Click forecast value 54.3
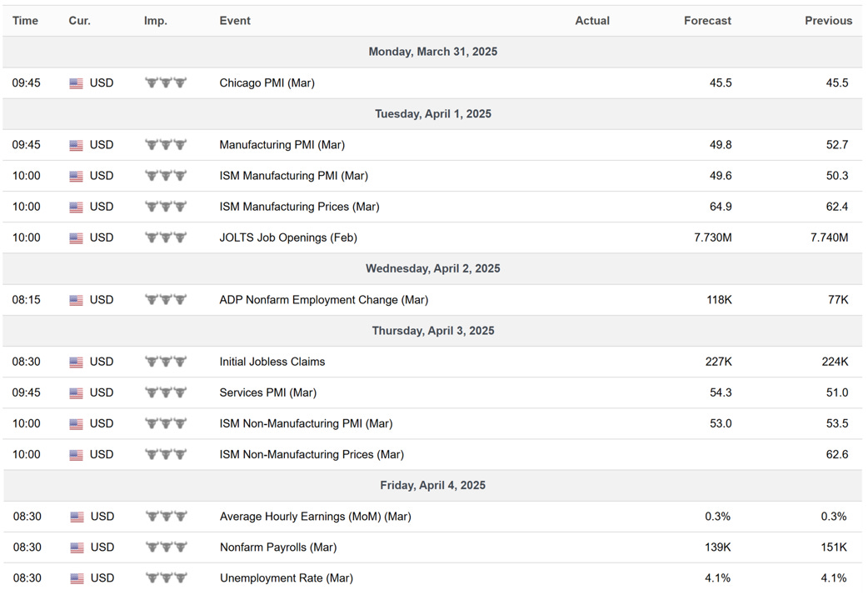Screen dimensions: 868x600 click(721, 393)
